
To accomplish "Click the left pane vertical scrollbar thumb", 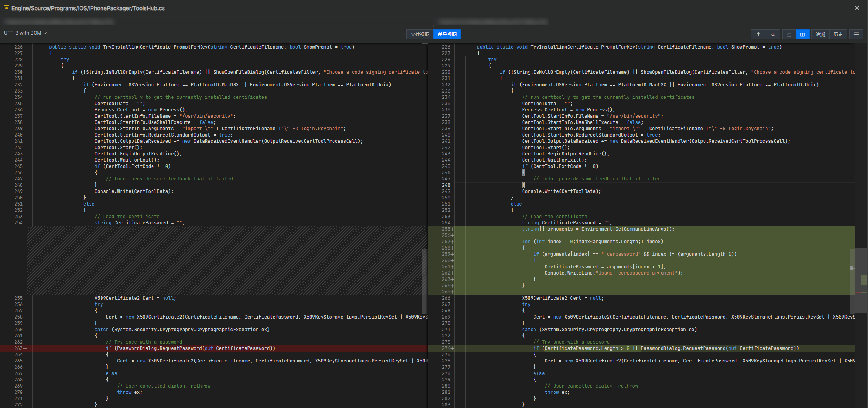I will [x=424, y=280].
